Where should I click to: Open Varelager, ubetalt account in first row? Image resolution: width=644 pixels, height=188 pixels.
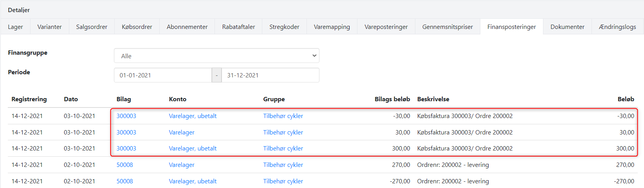(193, 116)
